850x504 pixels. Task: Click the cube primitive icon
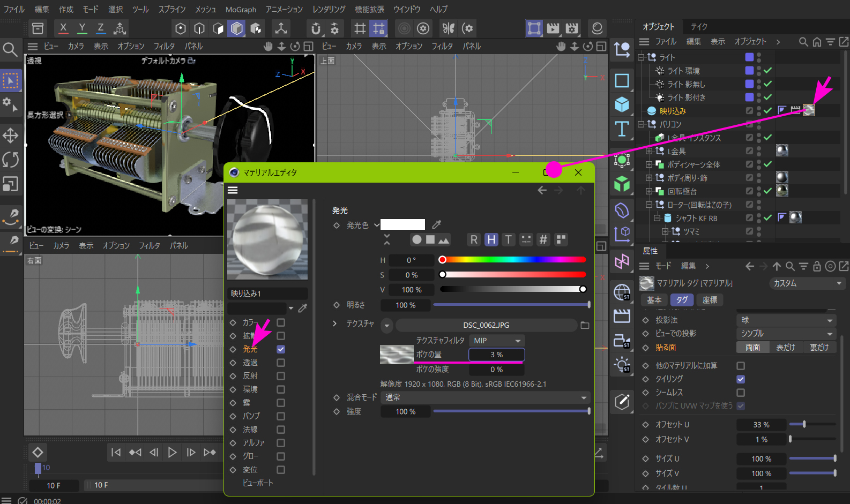point(622,104)
